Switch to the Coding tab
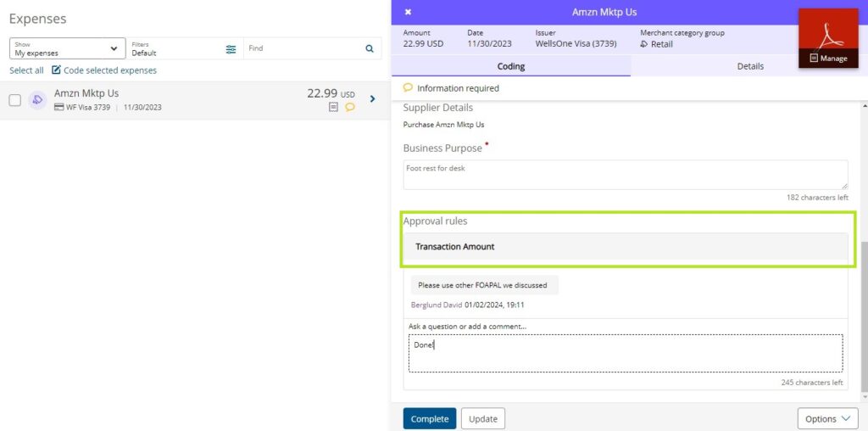868x431 pixels. pyautogui.click(x=510, y=66)
